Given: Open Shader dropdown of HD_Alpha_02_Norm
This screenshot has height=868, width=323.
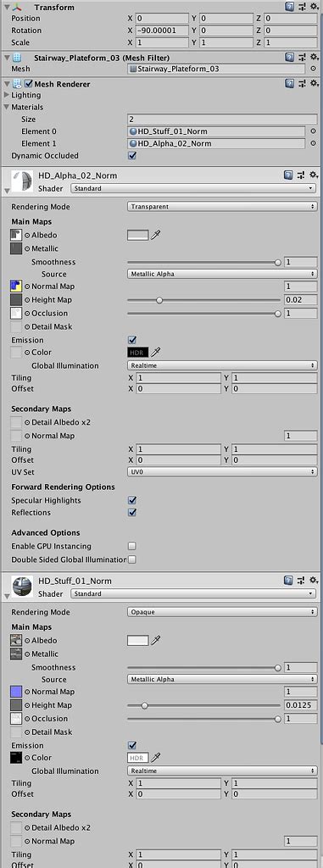Looking at the screenshot, I should pyautogui.click(x=193, y=188).
